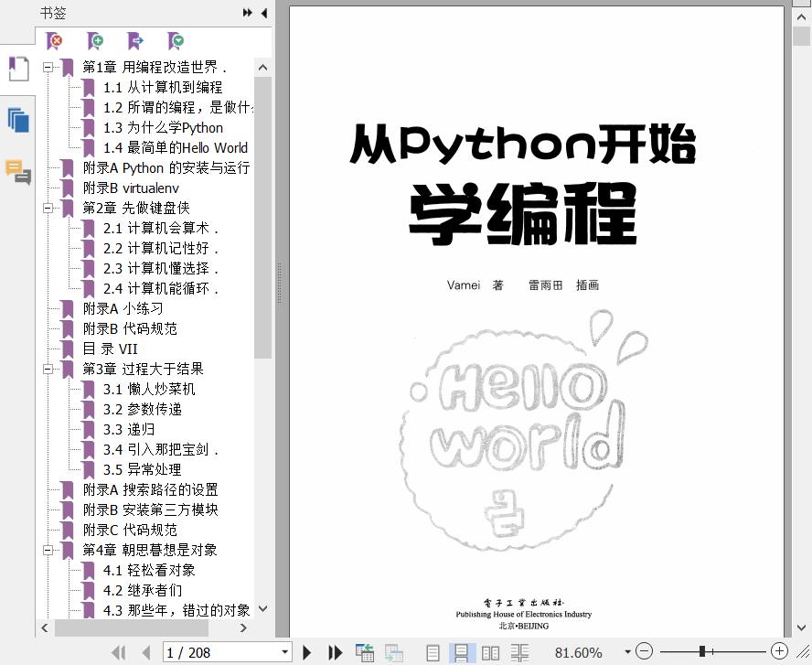Open bookmark 1.3 为什么学Python
This screenshot has width=812, height=665.
click(x=163, y=128)
